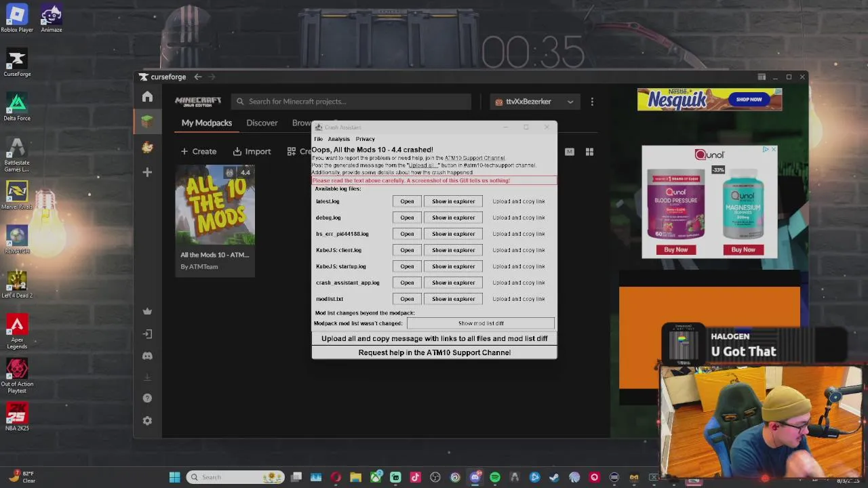Image resolution: width=868 pixels, height=488 pixels.
Task: Open Discord from the taskbar
Action: pyautogui.click(x=475, y=477)
